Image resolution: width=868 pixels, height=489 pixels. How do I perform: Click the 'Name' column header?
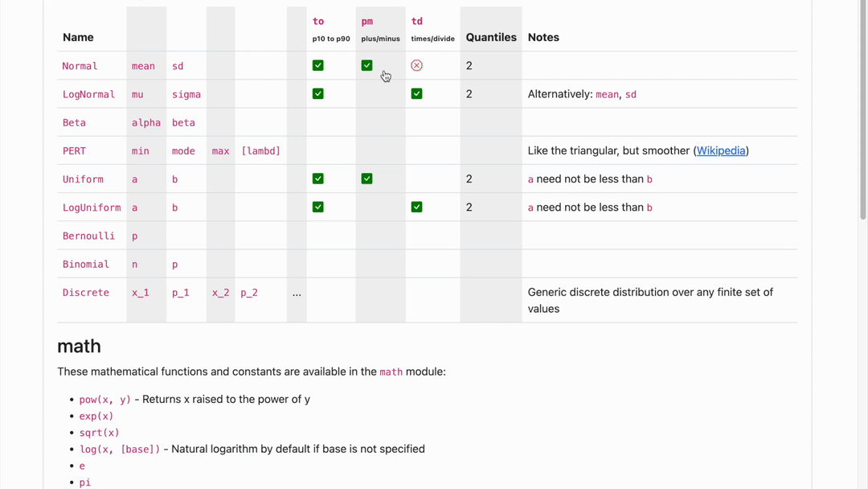coord(78,37)
